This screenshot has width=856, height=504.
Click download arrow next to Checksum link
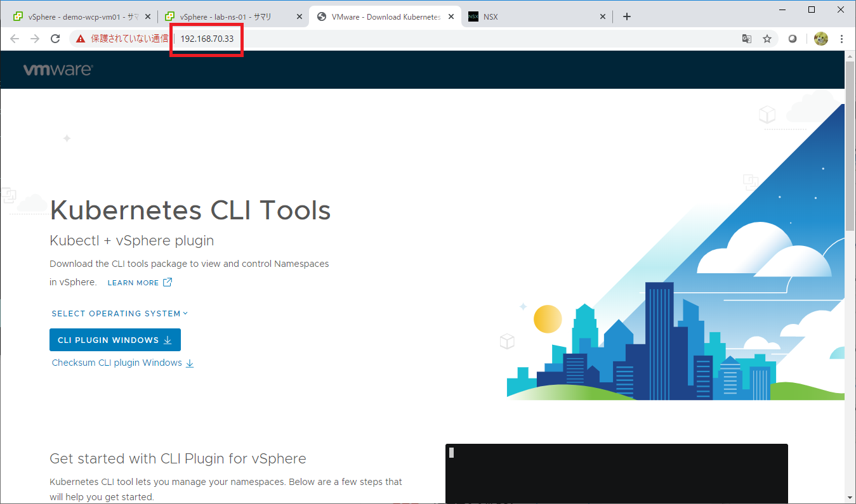click(x=190, y=363)
